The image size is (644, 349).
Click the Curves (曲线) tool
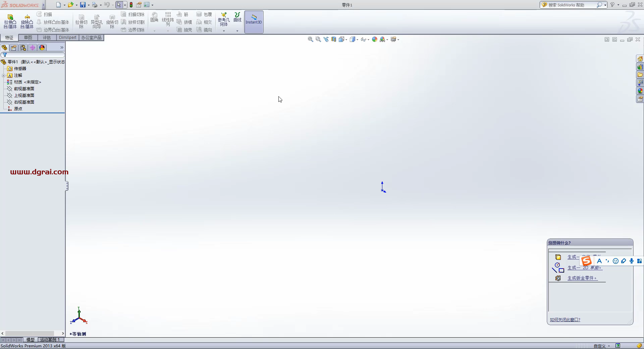237,17
